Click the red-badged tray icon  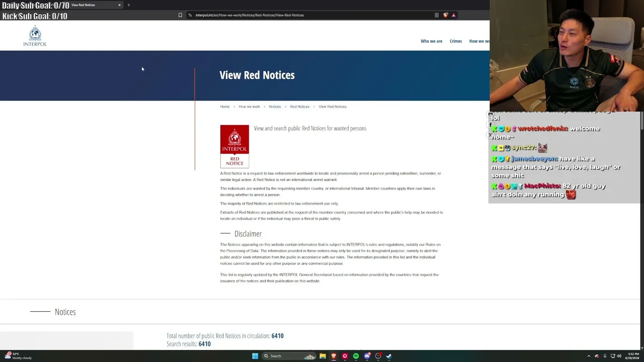[597, 356]
